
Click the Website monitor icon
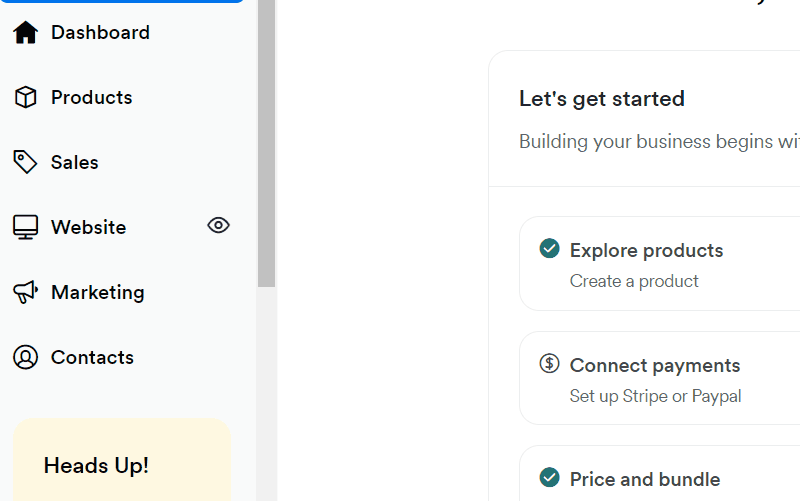25,227
